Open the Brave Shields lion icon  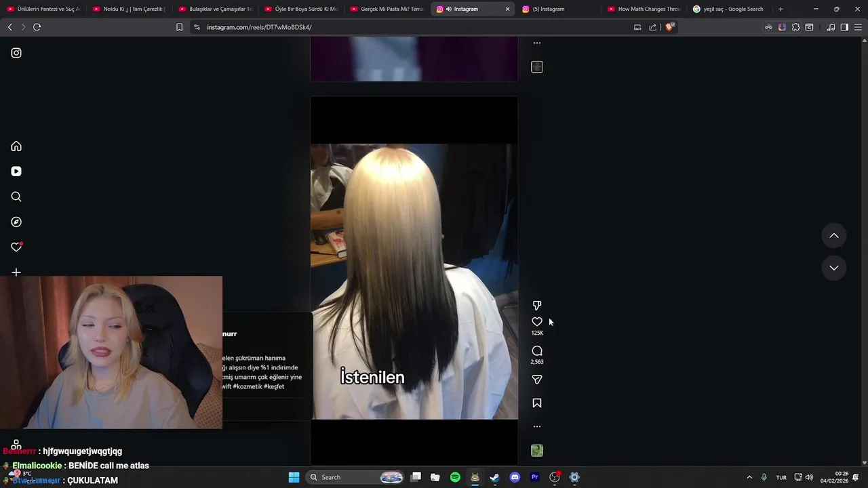670,27
